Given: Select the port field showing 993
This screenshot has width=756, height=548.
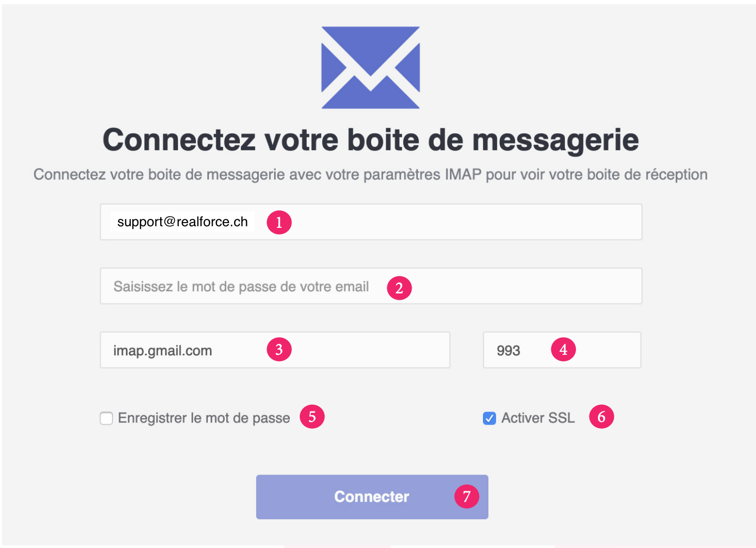Looking at the screenshot, I should point(562,350).
